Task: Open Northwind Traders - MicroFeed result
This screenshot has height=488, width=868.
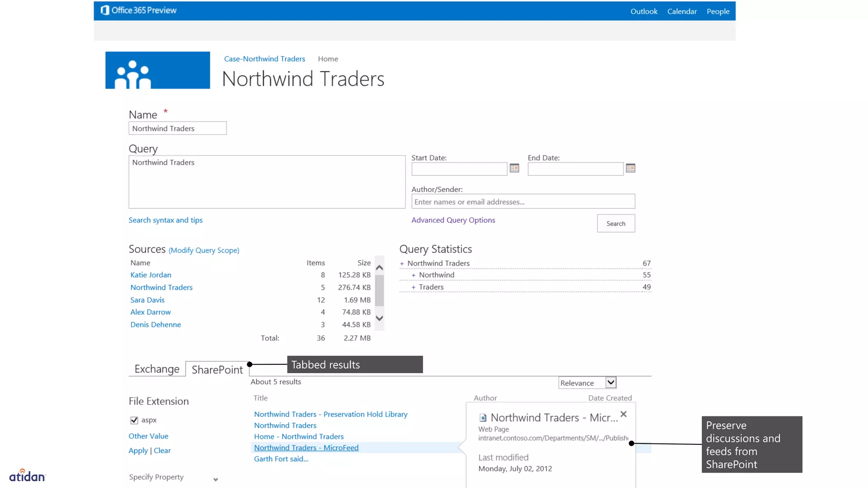Action: click(306, 448)
